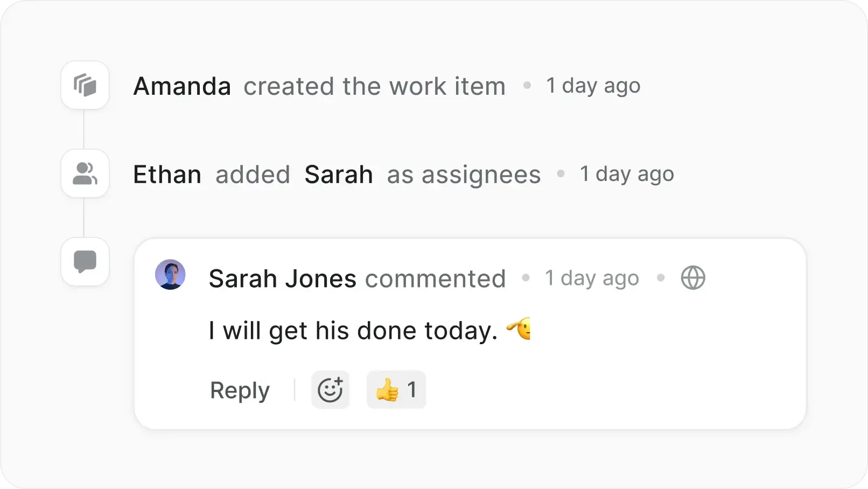Toggle your reaction on Sarah's comment

point(396,389)
